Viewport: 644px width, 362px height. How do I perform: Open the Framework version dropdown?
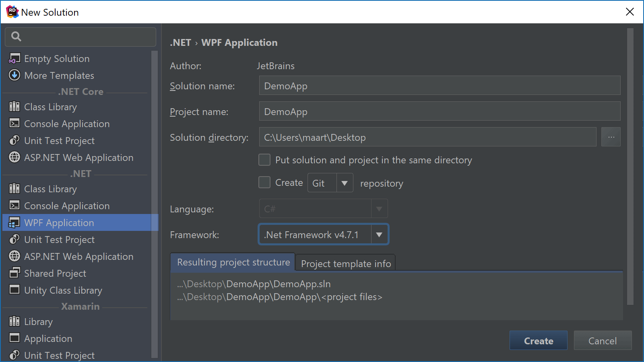tap(379, 234)
